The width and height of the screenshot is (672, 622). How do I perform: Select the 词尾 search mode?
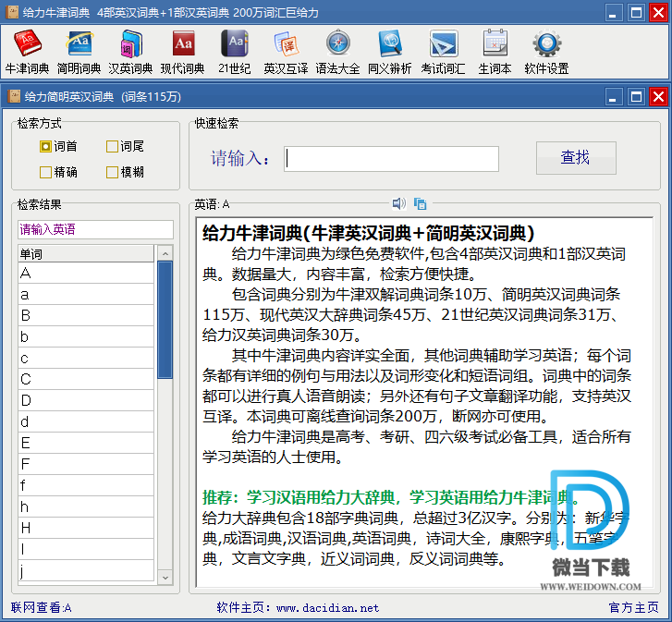pyautogui.click(x=125, y=147)
